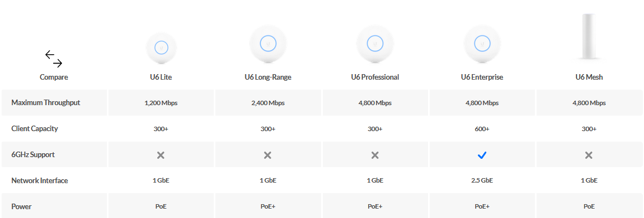
Task: Open the U6 Enterprise product name link
Action: [x=482, y=77]
